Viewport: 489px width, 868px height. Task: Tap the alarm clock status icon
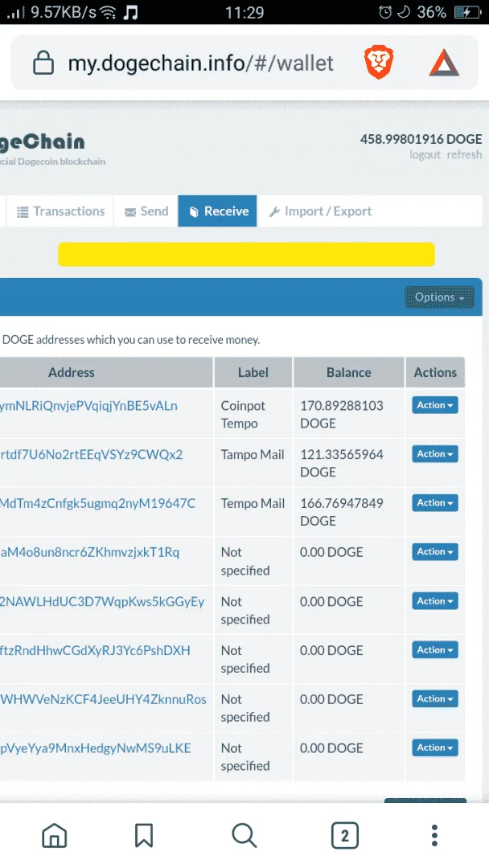point(385,12)
